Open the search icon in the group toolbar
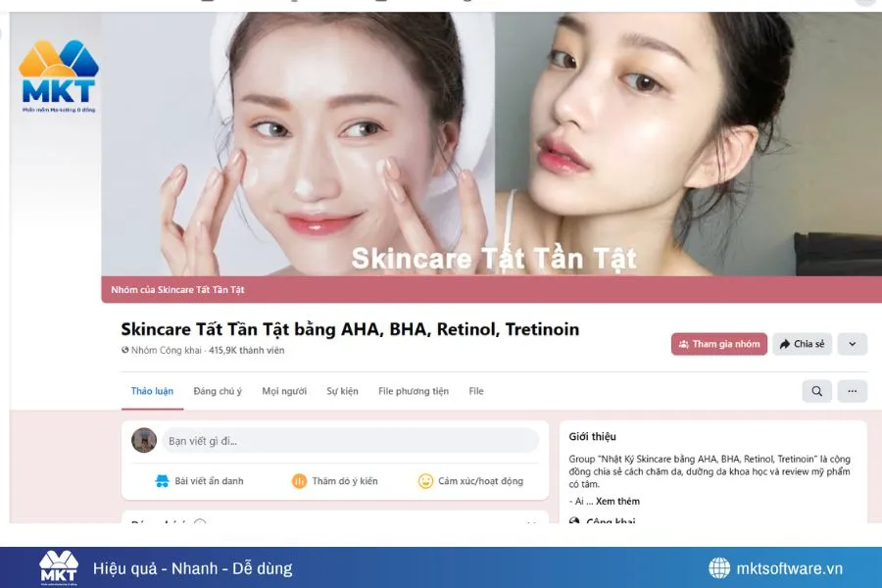 [x=816, y=391]
